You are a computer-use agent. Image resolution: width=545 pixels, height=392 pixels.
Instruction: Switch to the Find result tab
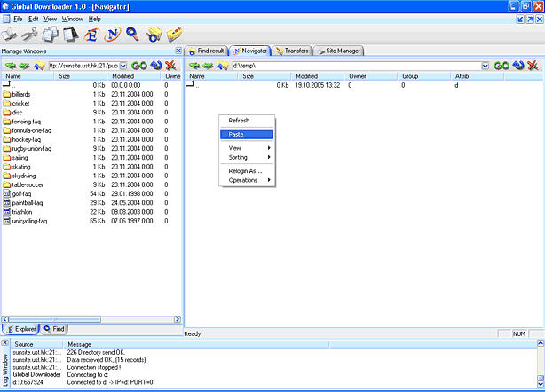coord(207,51)
